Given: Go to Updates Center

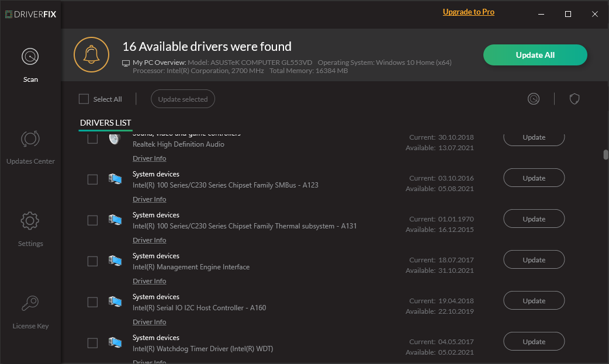Looking at the screenshot, I should click(30, 139).
